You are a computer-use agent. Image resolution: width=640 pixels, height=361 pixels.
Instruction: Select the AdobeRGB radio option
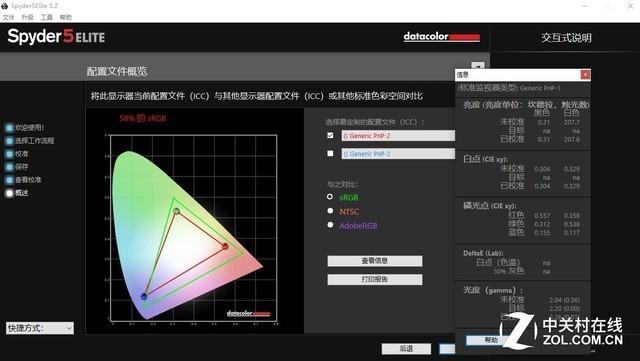pos(330,225)
